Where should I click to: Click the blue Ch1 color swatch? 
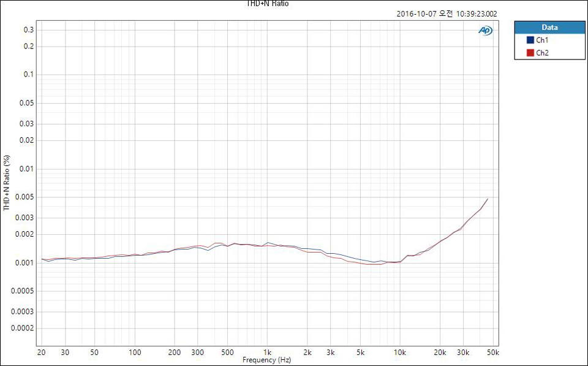pos(530,40)
